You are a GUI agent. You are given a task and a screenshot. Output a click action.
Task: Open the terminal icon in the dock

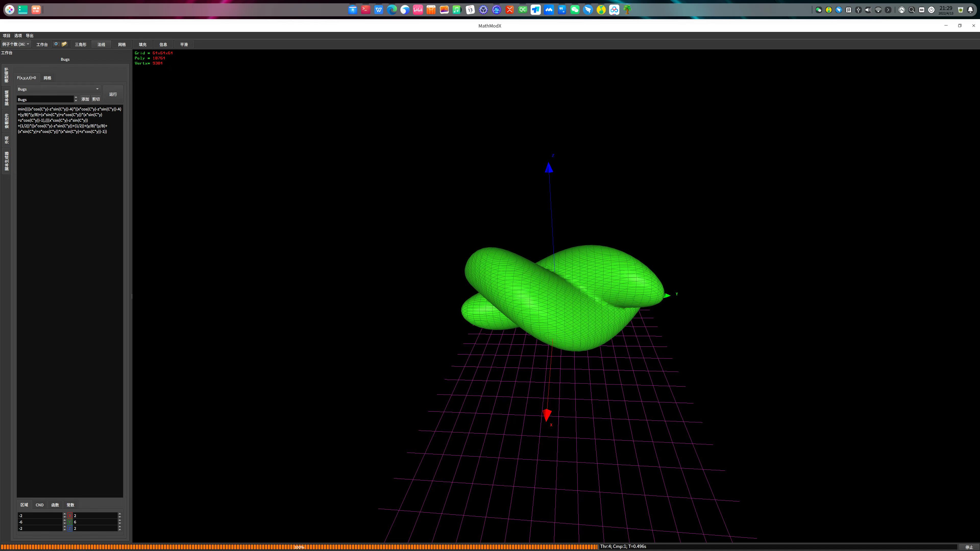point(365,10)
